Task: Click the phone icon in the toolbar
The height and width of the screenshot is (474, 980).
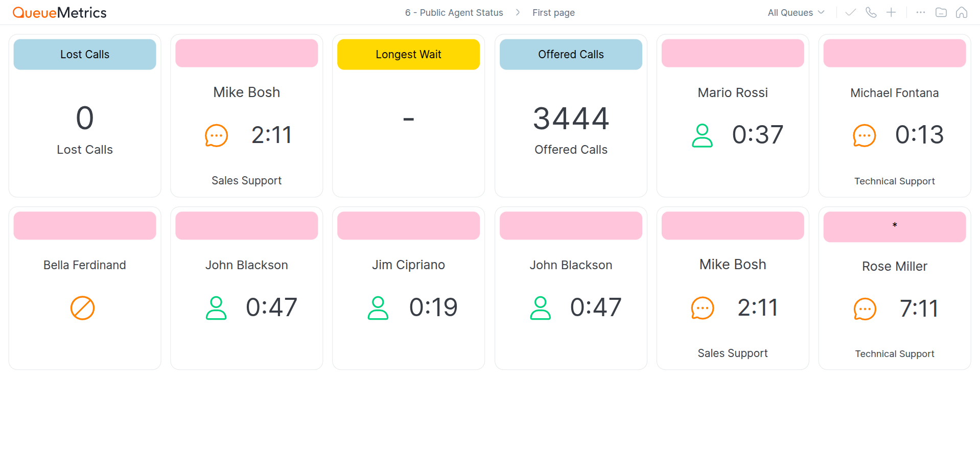Action: point(871,12)
